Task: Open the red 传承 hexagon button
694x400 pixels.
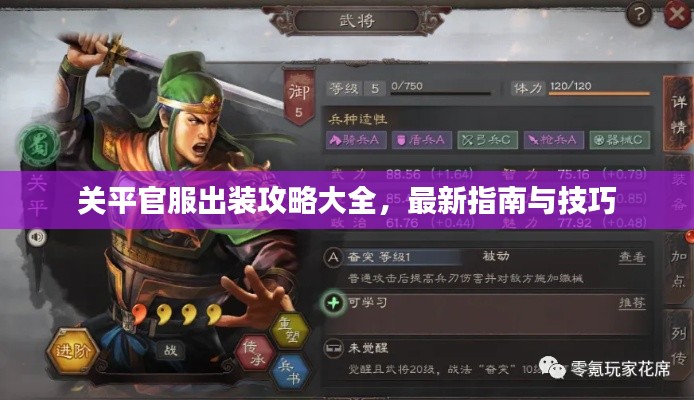Action: click(254, 353)
